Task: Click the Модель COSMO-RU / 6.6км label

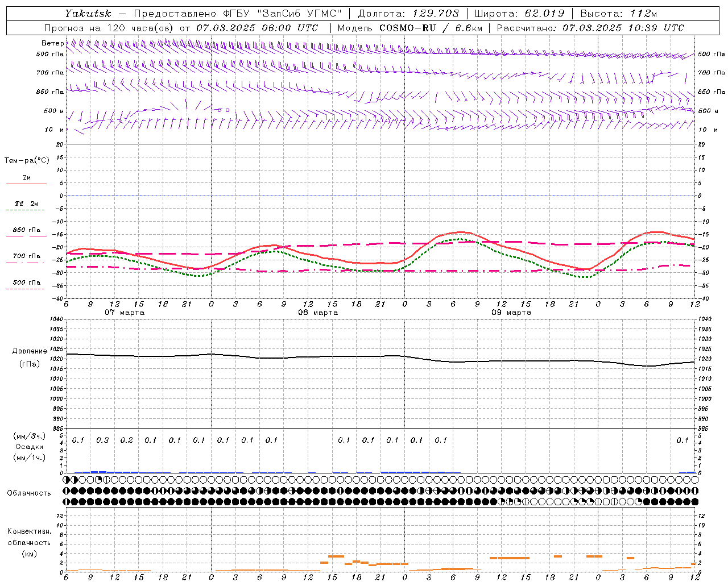Action: (x=409, y=28)
